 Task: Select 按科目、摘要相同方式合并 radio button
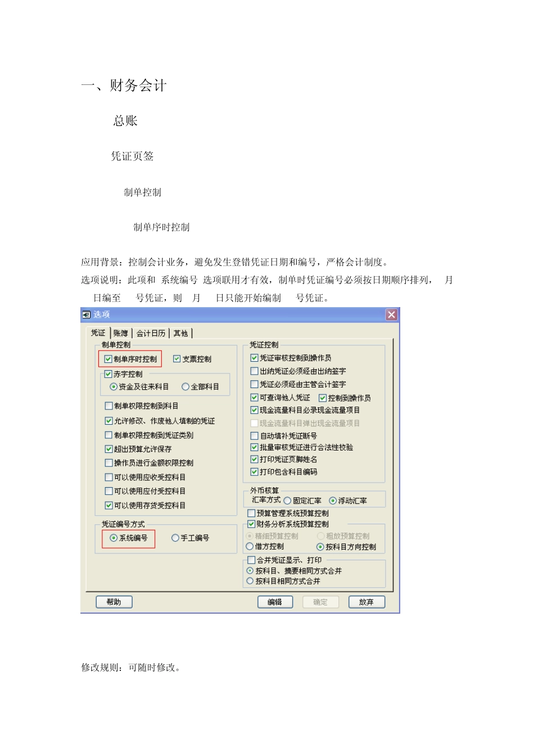(250, 570)
